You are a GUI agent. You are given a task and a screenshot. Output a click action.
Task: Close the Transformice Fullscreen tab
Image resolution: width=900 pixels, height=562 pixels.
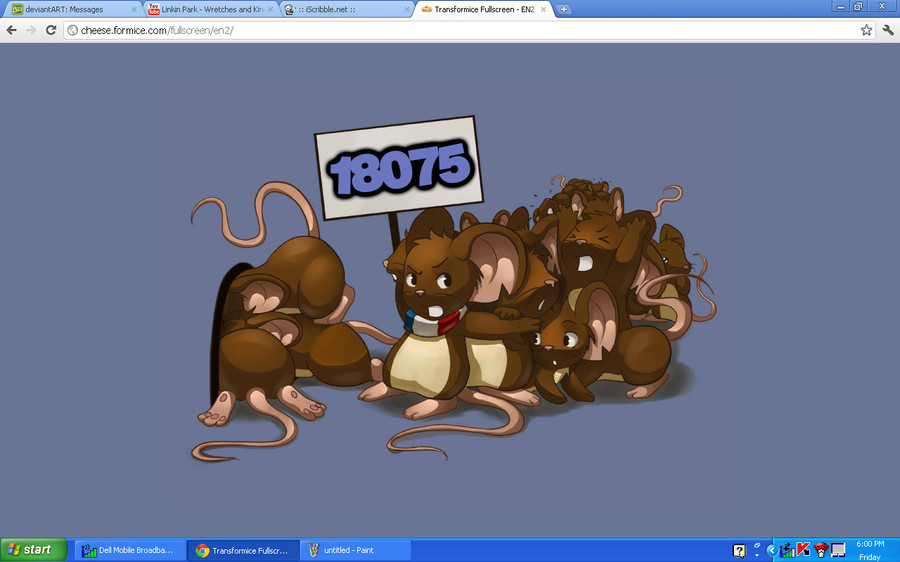click(543, 10)
